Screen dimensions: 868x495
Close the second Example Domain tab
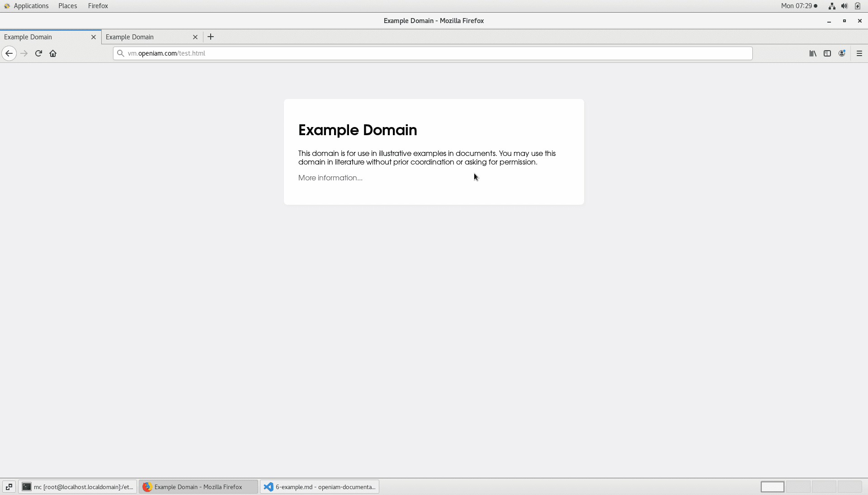(x=195, y=37)
